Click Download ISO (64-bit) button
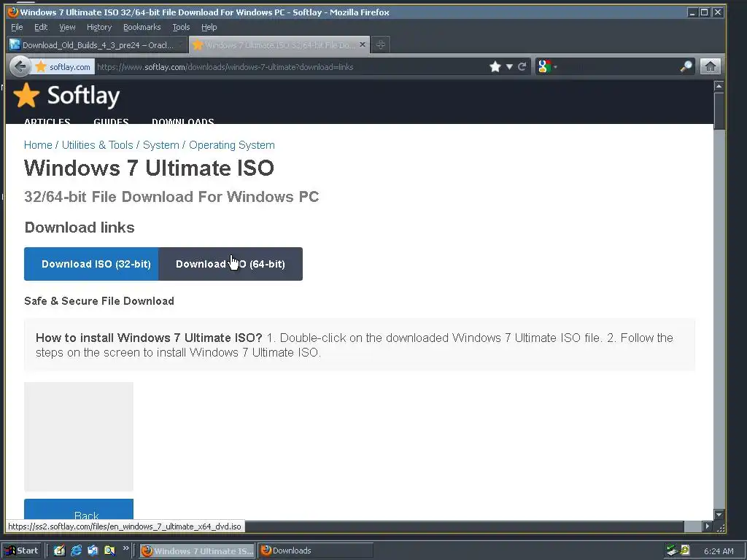 [x=231, y=264]
